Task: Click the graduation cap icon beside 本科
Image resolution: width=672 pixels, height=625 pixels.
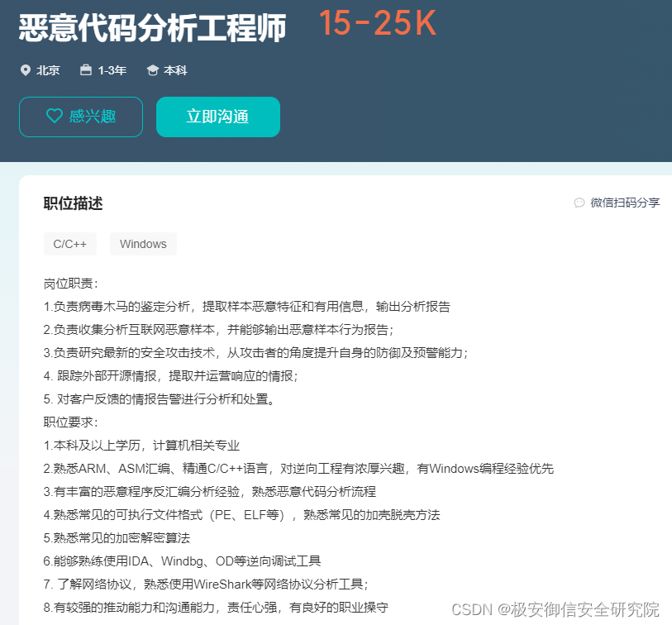Action: tap(153, 70)
